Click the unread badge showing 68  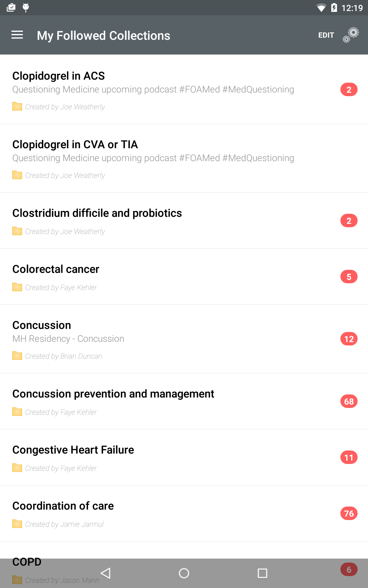click(349, 401)
